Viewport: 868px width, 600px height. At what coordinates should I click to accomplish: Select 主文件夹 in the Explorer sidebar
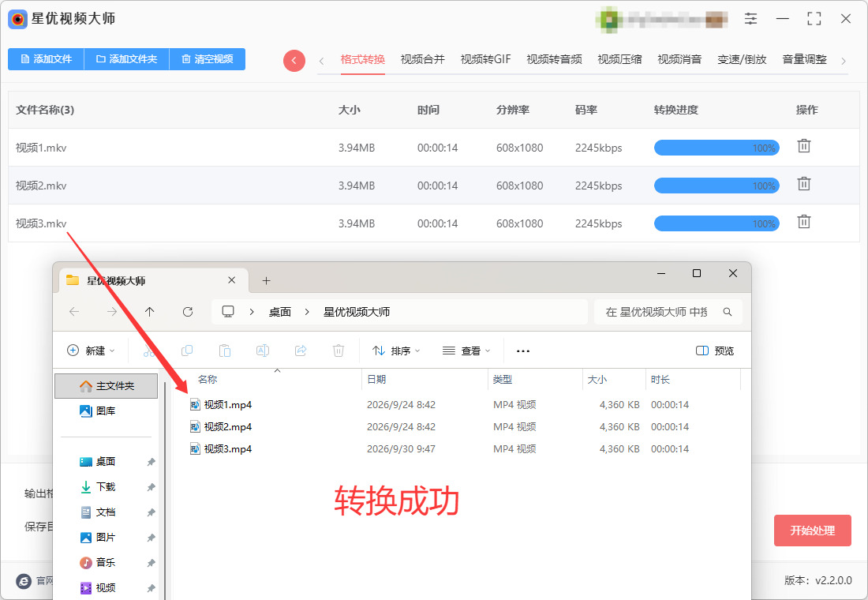107,386
